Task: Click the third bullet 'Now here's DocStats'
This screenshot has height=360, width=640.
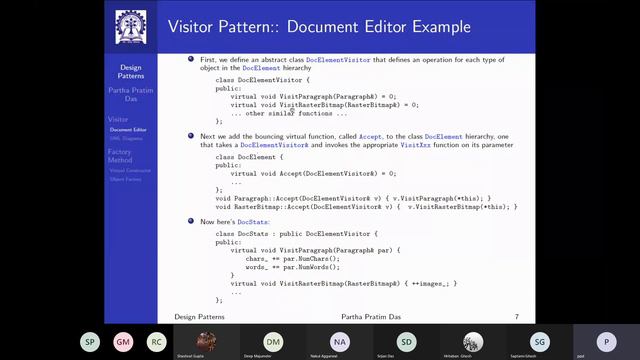Action: [x=235, y=222]
